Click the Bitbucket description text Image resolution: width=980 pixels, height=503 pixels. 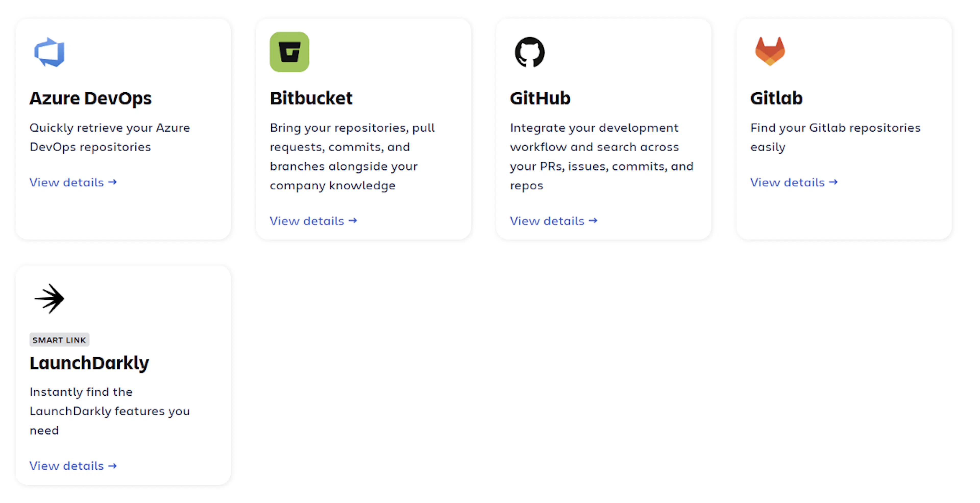352,157
